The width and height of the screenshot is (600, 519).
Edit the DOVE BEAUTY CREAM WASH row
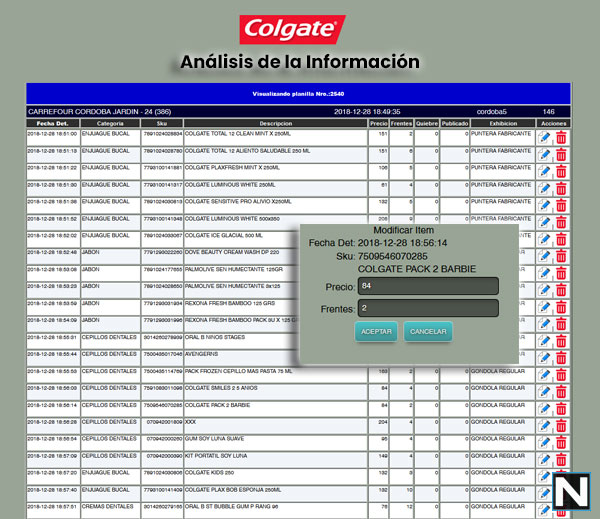(x=544, y=256)
